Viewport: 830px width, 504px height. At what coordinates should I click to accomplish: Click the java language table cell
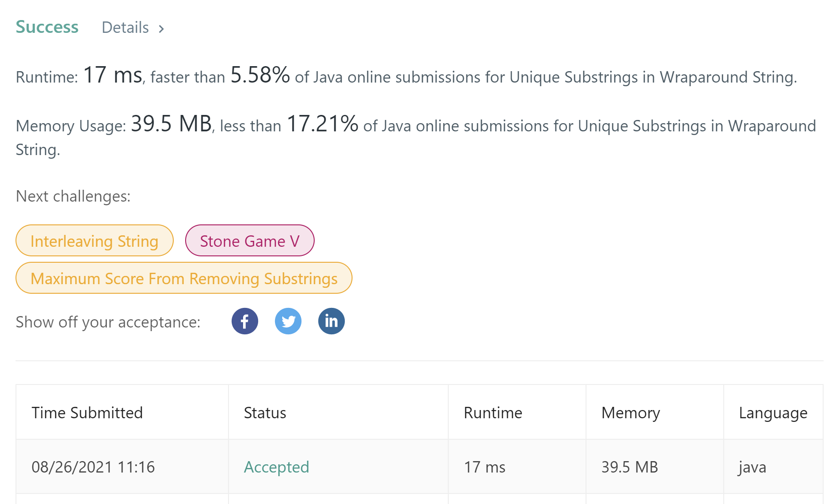pos(752,467)
